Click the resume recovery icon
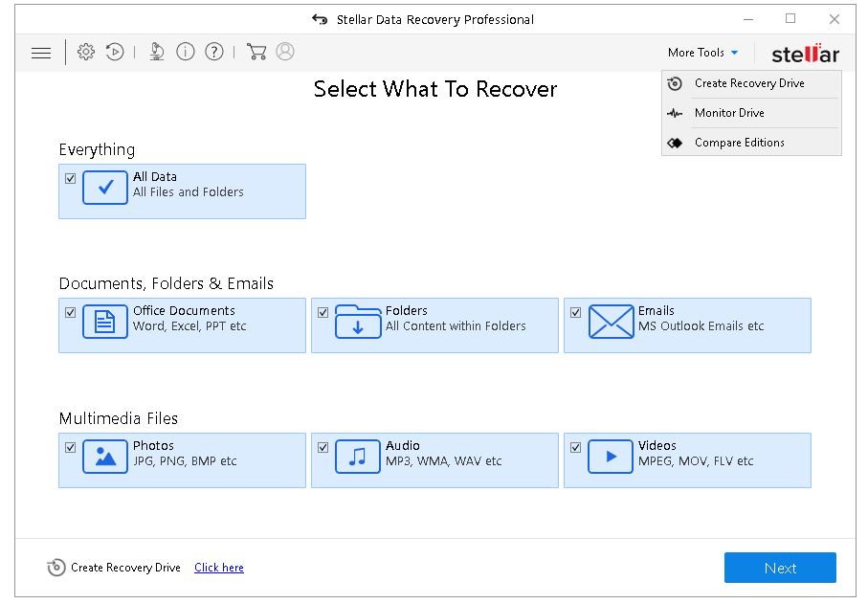The width and height of the screenshot is (868, 604). tap(115, 52)
